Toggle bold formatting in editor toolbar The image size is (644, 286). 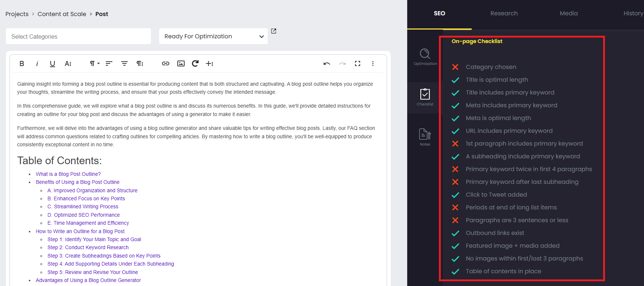[x=22, y=63]
